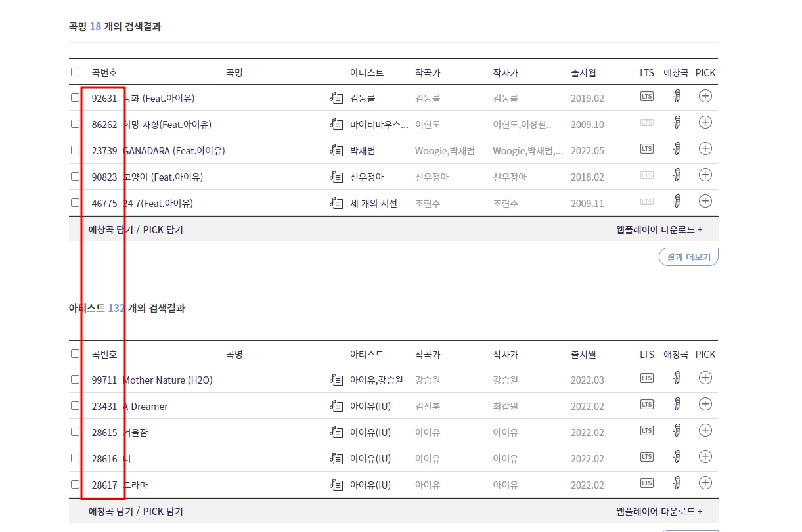Click LTS icon for GANADARA row

pos(647,149)
